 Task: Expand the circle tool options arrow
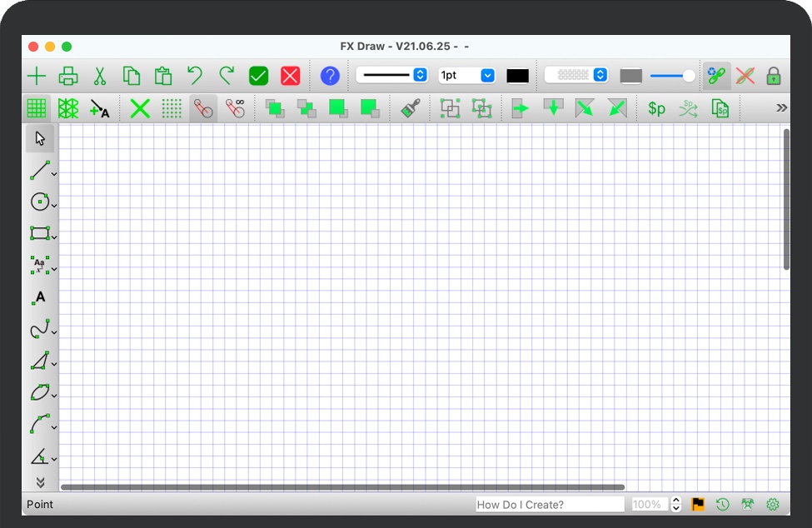tap(54, 205)
